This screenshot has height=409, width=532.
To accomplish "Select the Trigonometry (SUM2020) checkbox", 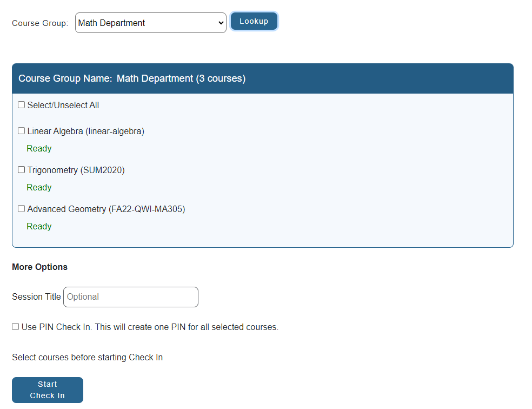I will pyautogui.click(x=22, y=170).
